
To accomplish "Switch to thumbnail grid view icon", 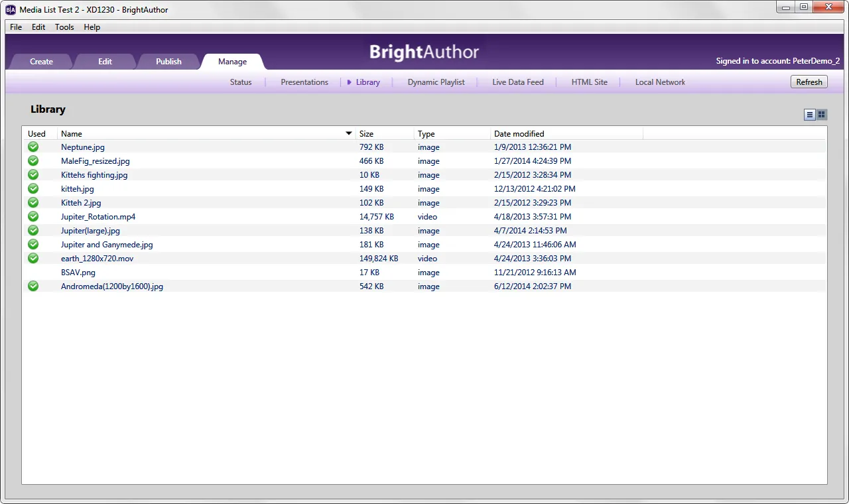I will 822,115.
